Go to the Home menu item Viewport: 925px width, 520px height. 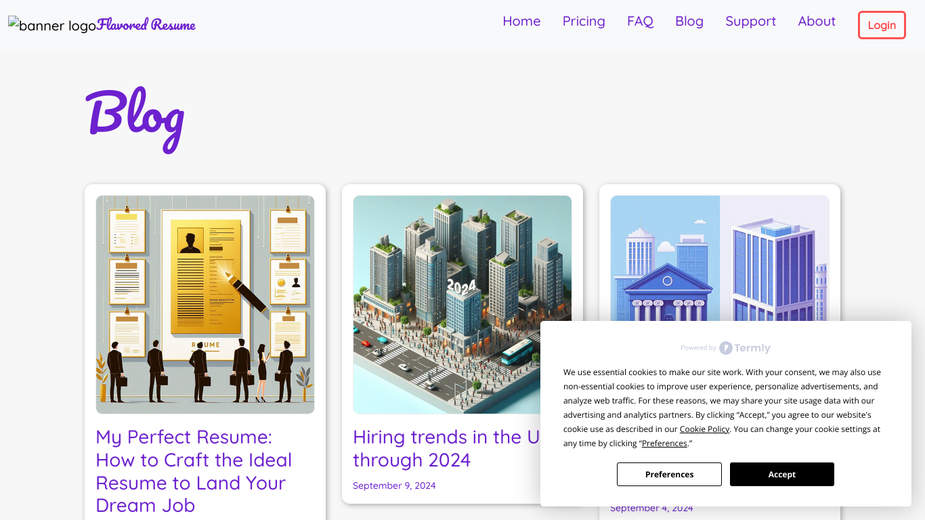coord(521,21)
